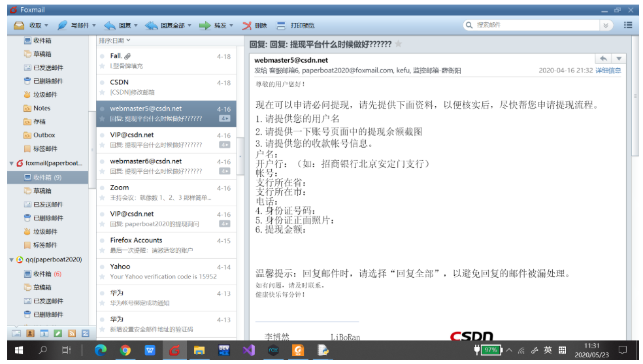Open Windows Start menu
This screenshot has height=364, width=643.
point(18,350)
